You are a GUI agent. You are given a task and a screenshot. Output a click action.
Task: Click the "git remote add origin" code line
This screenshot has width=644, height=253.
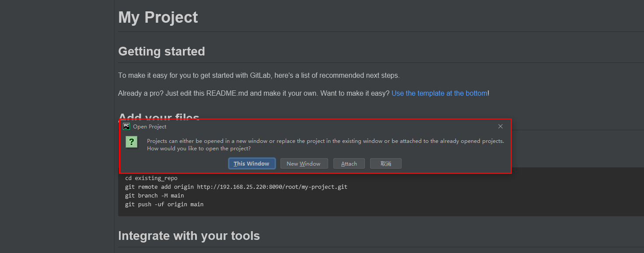236,187
